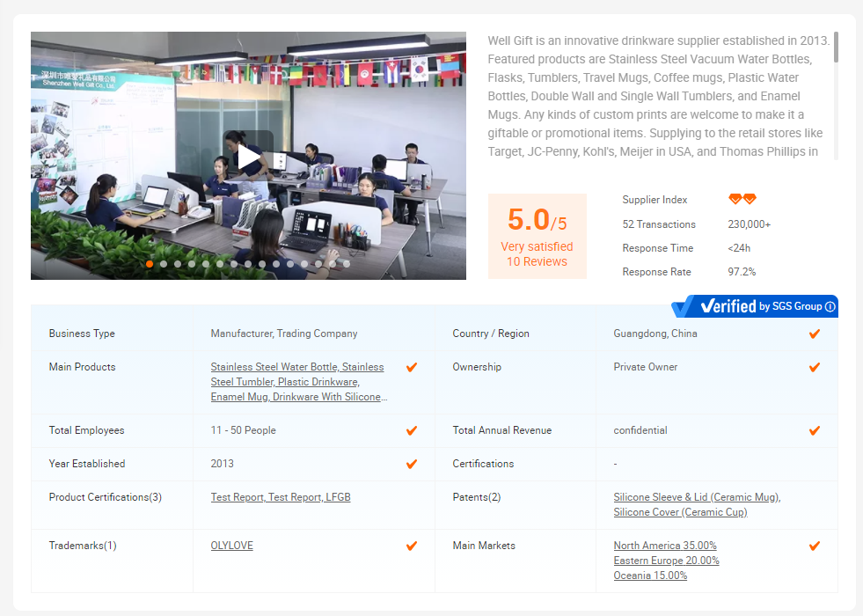Click the blue Verified checkmark logo
The width and height of the screenshot is (863, 616).
(683, 306)
